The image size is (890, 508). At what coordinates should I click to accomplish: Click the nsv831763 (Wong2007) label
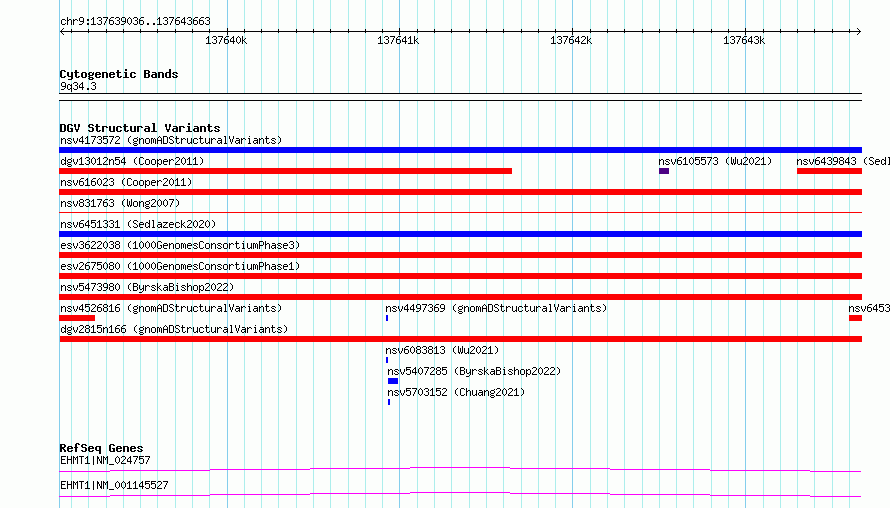[120, 203]
